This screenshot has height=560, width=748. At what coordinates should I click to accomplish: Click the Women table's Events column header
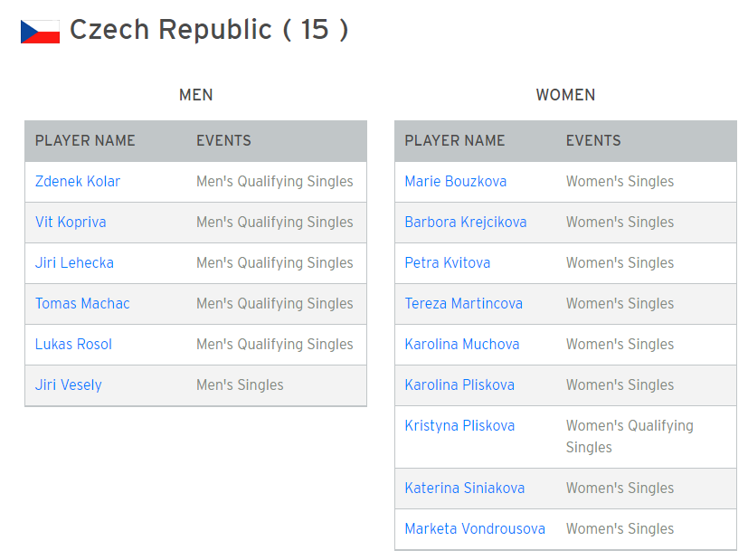click(x=593, y=141)
